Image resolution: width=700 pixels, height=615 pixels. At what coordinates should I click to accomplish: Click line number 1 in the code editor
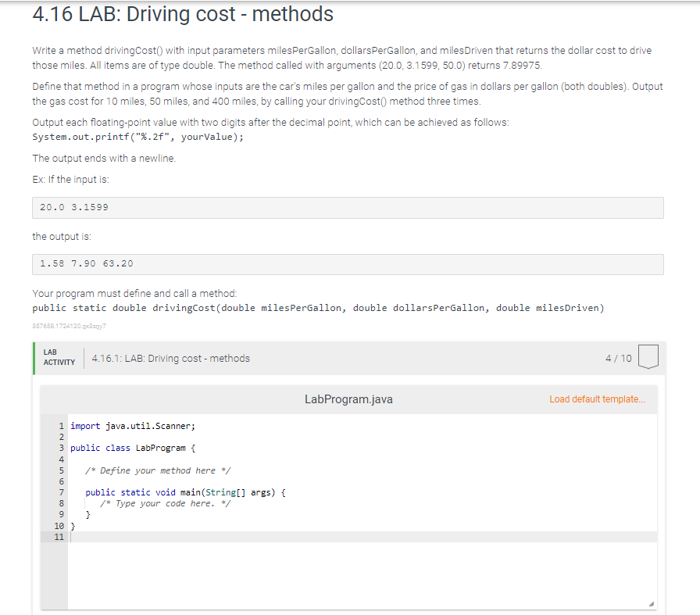(x=59, y=425)
